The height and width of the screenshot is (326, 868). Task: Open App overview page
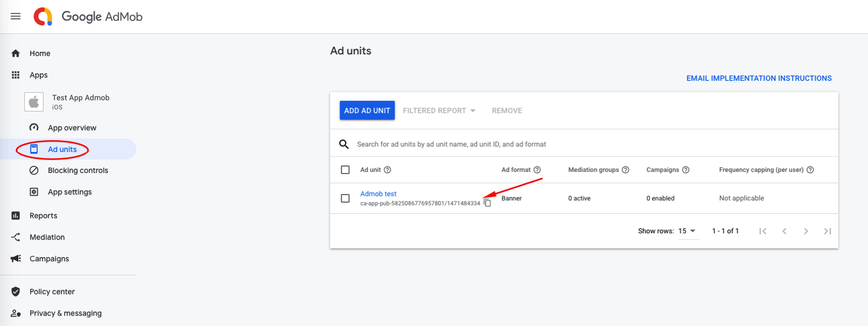[x=72, y=128]
